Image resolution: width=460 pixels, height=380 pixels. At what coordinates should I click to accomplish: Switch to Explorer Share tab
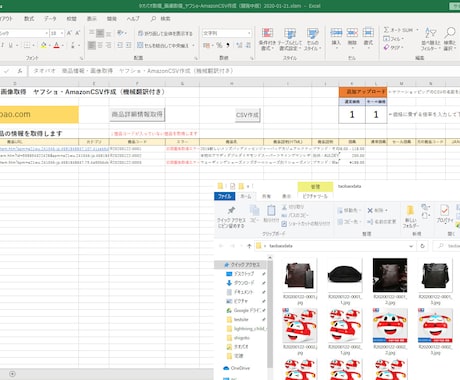(x=266, y=196)
